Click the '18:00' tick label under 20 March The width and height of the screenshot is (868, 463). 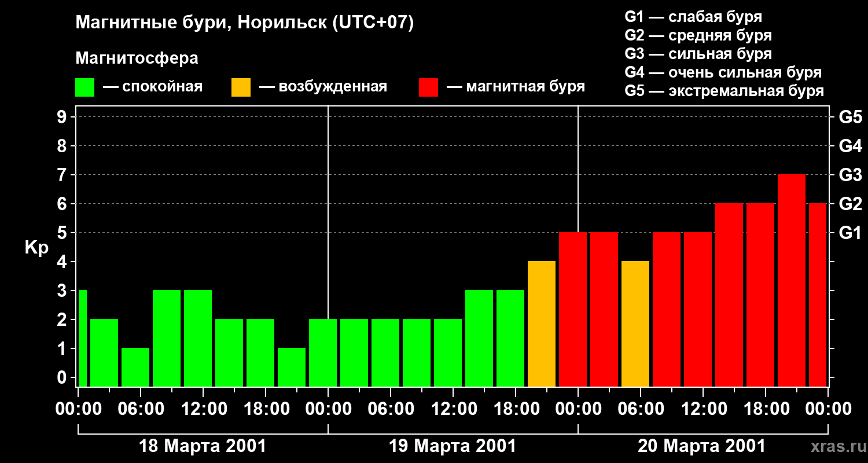(766, 409)
